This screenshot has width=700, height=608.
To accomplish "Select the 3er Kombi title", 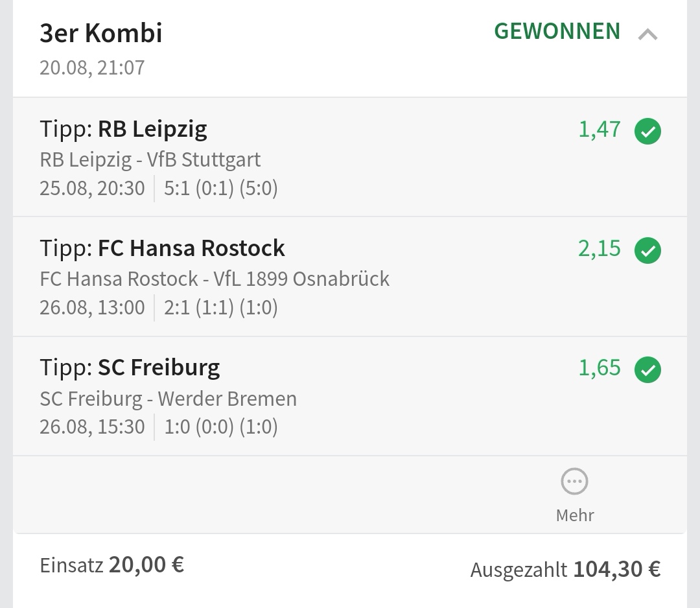I will [101, 33].
